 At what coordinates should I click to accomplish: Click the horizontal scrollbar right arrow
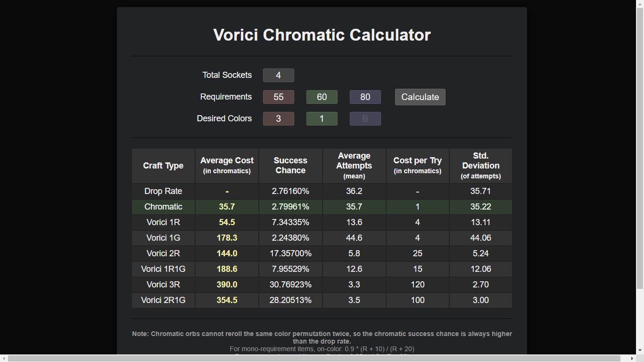(632, 358)
